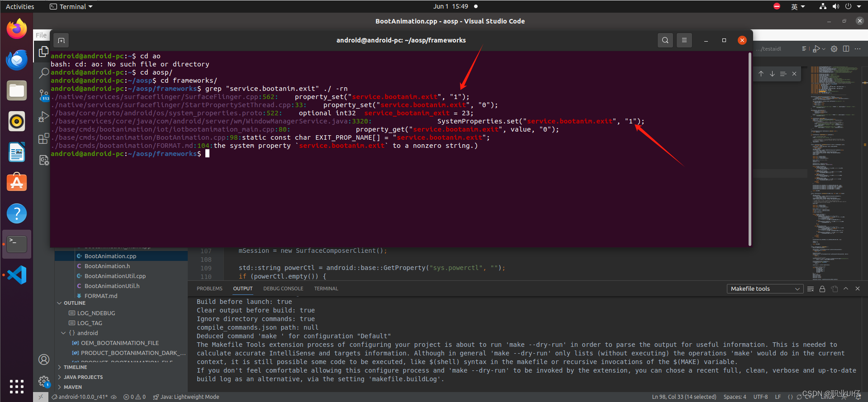This screenshot has width=868, height=402.
Task: Open the File menu in VS Code
Action: click(x=41, y=35)
